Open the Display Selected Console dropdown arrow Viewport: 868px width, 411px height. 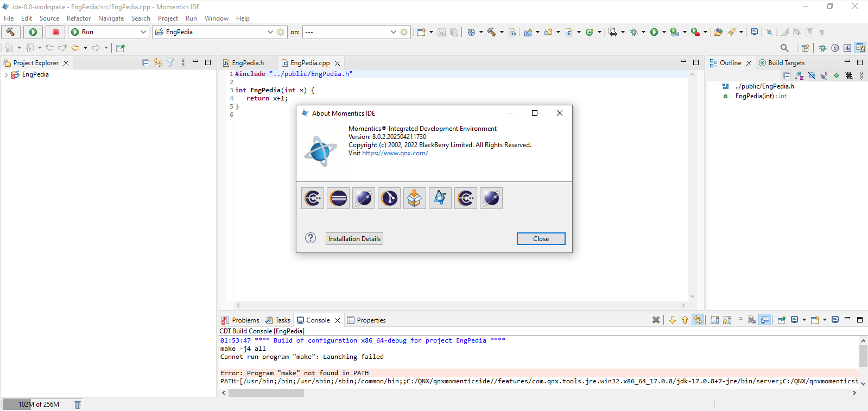[x=804, y=320]
